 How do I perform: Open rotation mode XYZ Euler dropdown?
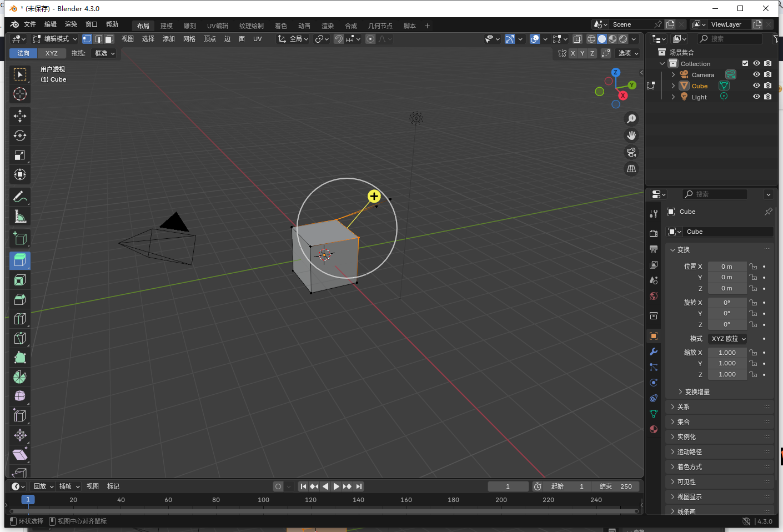click(x=728, y=339)
